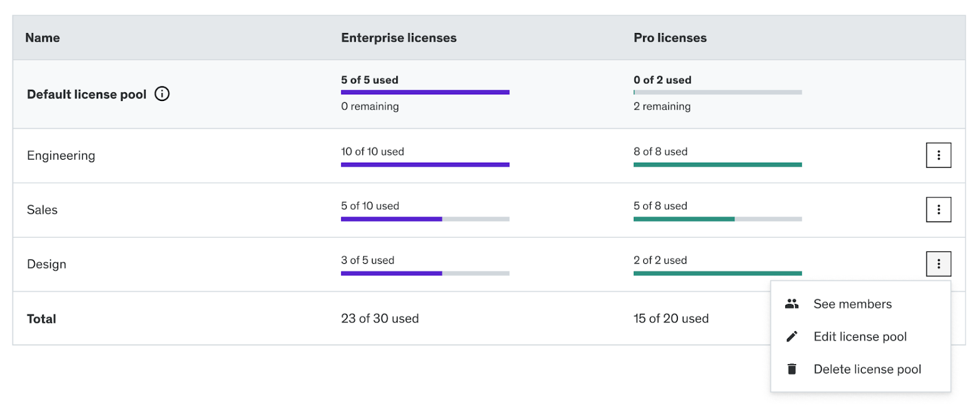Select Engineering's Pro licenses progress bar
This screenshot has height=410, width=980.
click(x=717, y=165)
